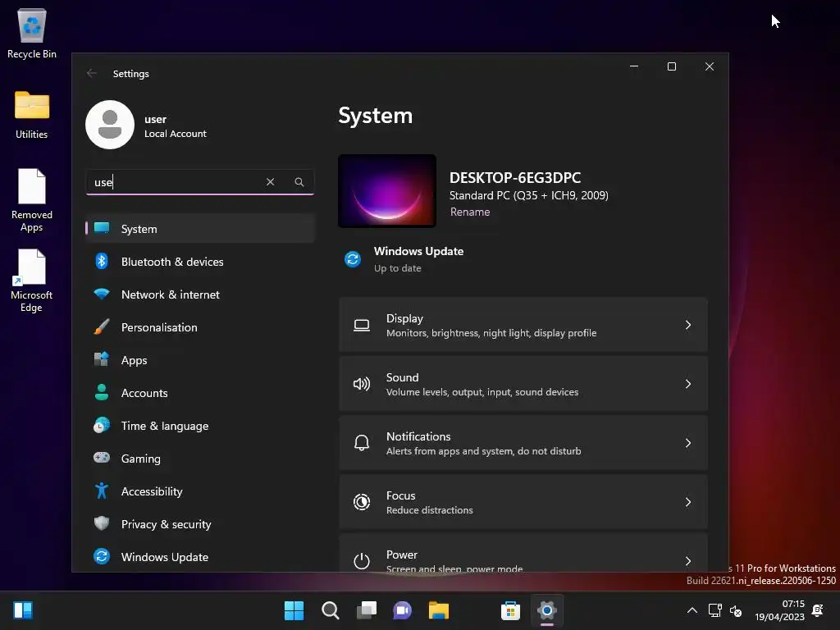Screen dimensions: 840x630
Task: Select the Removed Apps file icon
Action: click(x=32, y=200)
